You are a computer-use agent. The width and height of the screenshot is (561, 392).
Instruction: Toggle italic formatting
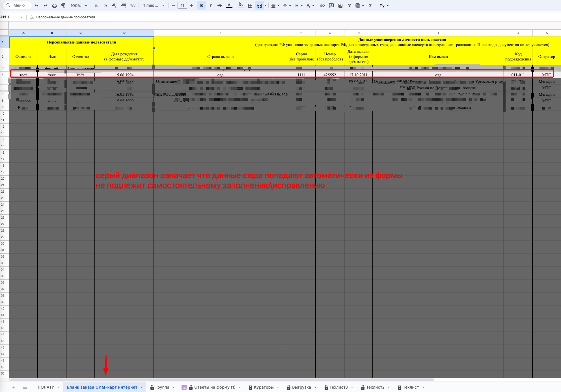(x=210, y=6)
